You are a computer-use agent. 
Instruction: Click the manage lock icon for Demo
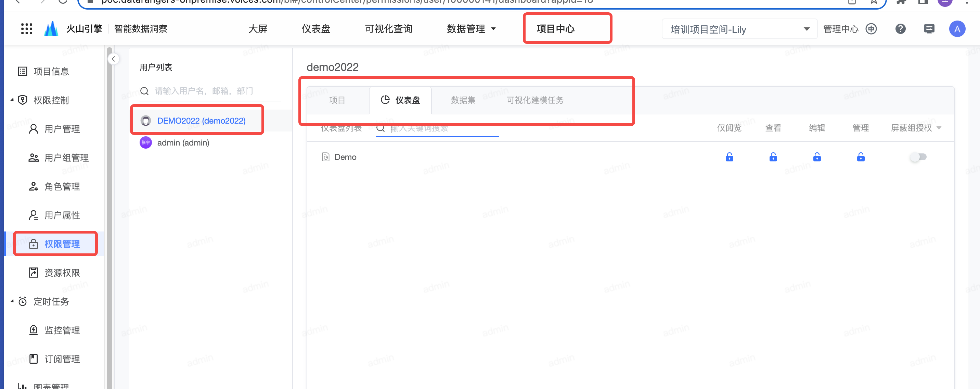point(861,157)
